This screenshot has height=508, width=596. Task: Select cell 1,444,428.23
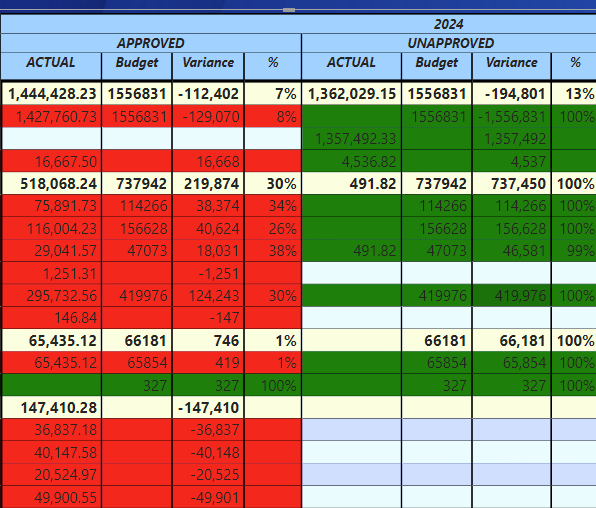(x=52, y=94)
